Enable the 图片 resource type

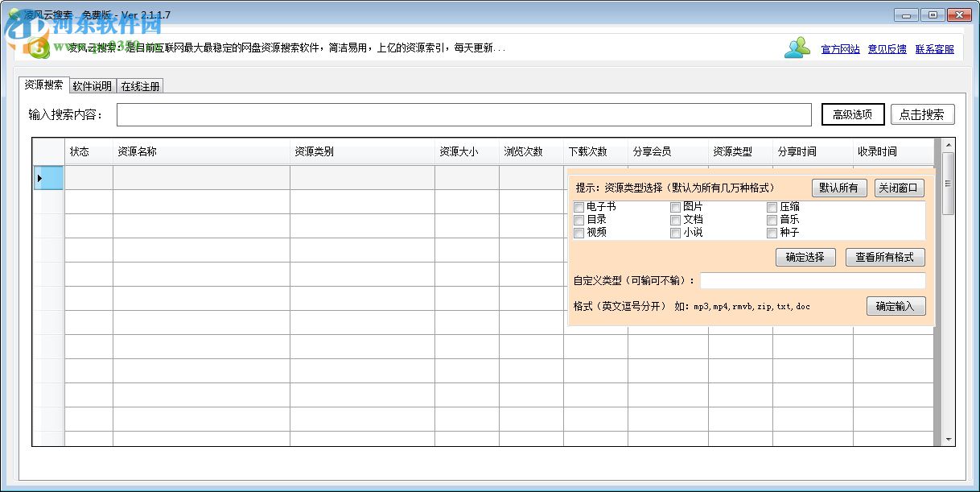[x=675, y=207]
